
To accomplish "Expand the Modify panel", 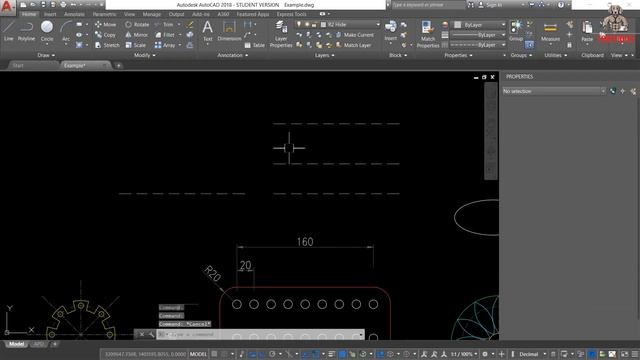I will click(x=144, y=55).
